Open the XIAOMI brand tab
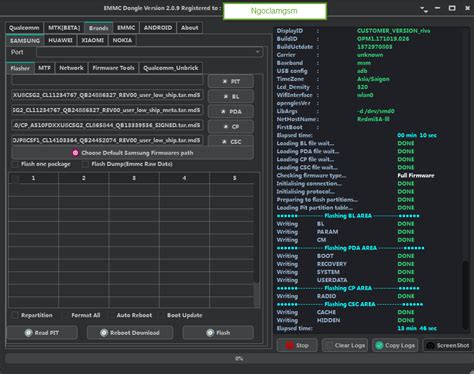 tap(92, 40)
